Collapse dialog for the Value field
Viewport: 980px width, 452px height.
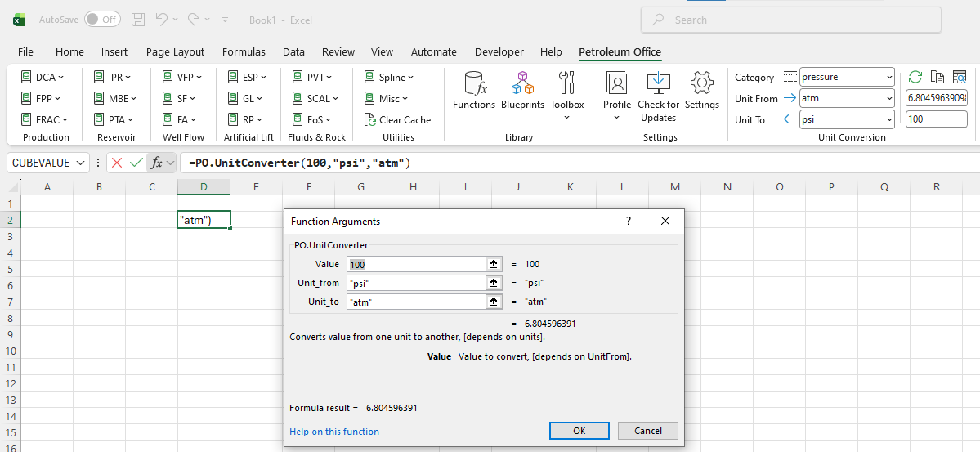tap(494, 265)
